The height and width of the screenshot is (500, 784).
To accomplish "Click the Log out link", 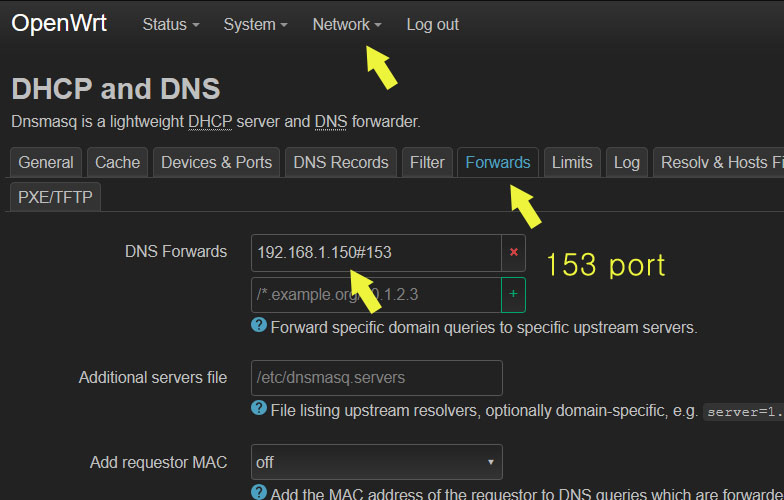I will [x=432, y=24].
